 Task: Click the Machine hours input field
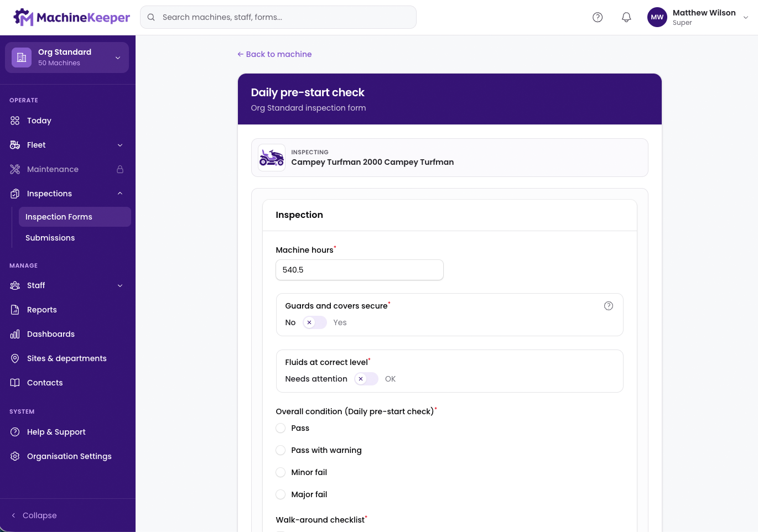(x=360, y=270)
